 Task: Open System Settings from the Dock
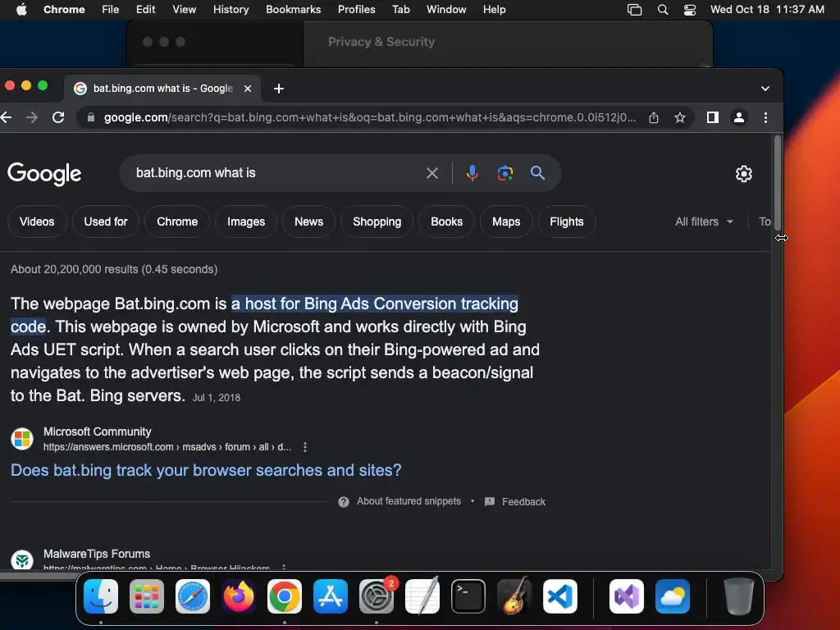377,596
